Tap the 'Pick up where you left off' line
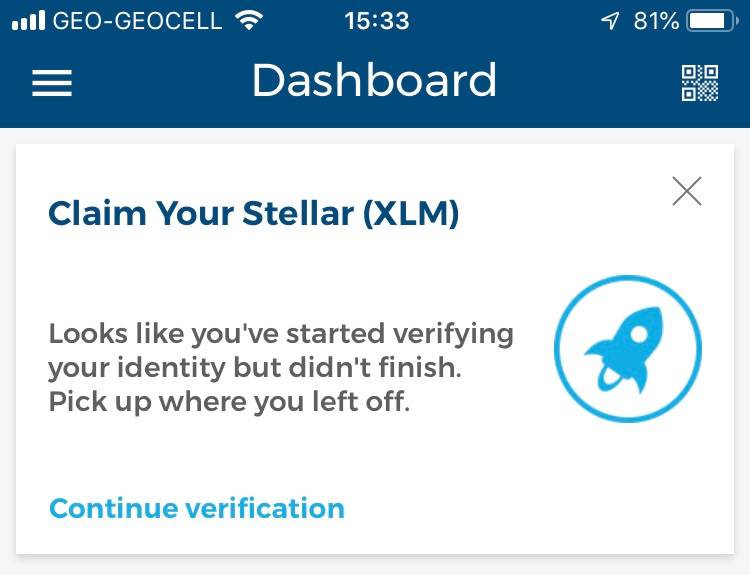This screenshot has width=750, height=575. tap(229, 401)
